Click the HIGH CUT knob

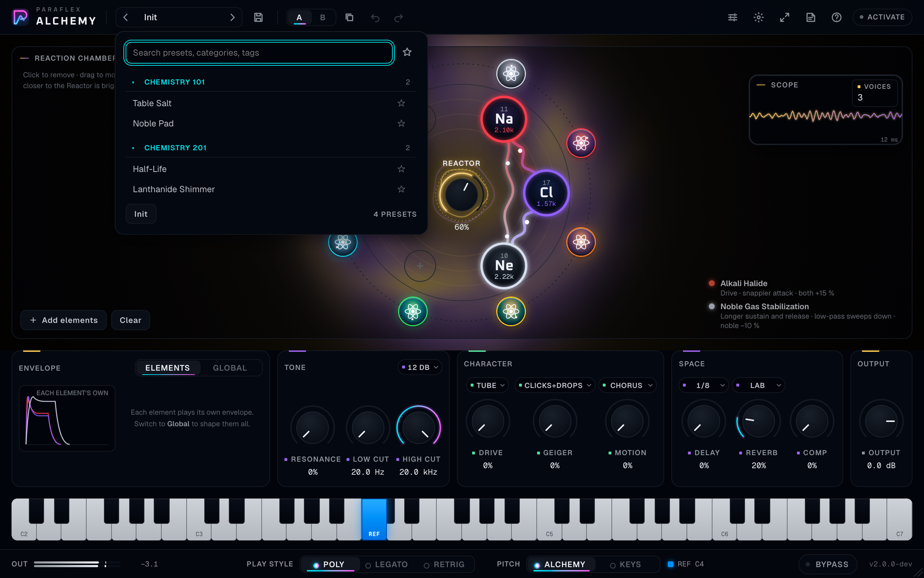point(418,427)
